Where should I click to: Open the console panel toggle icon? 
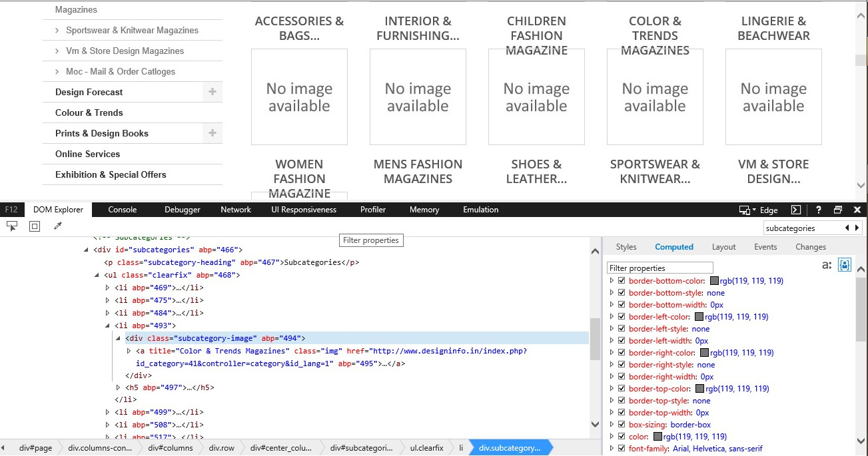795,210
